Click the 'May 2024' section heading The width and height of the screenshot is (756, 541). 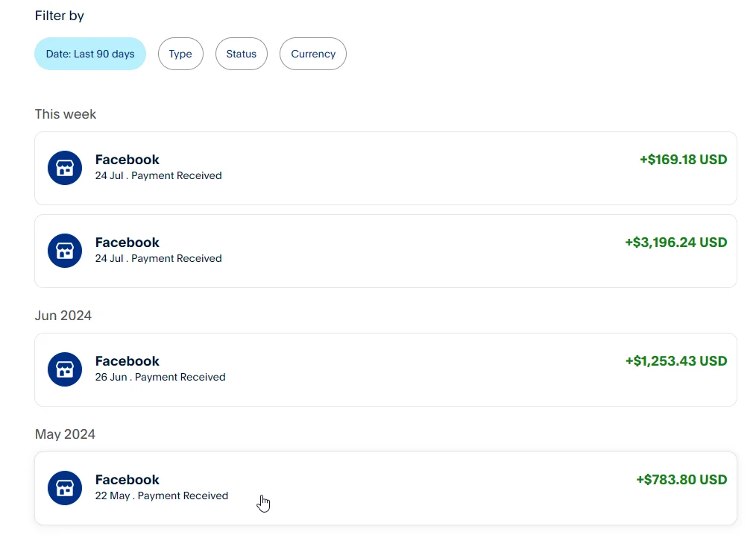click(x=65, y=434)
